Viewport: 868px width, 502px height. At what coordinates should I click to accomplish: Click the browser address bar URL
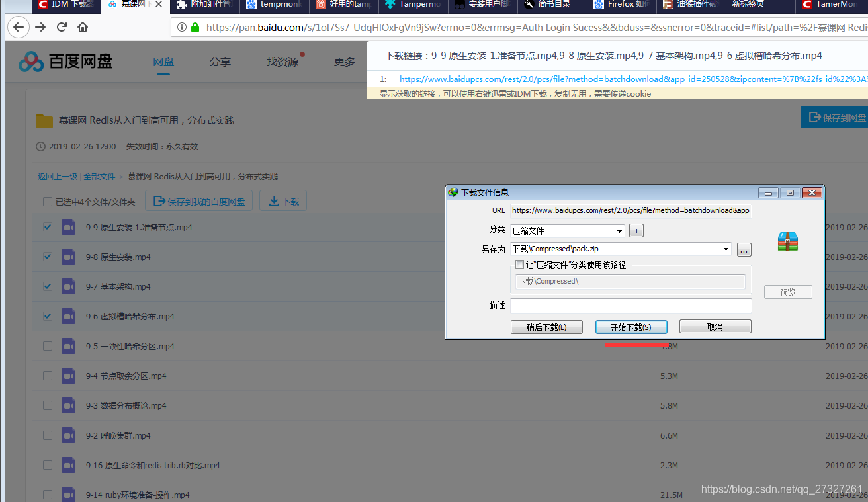click(519, 28)
